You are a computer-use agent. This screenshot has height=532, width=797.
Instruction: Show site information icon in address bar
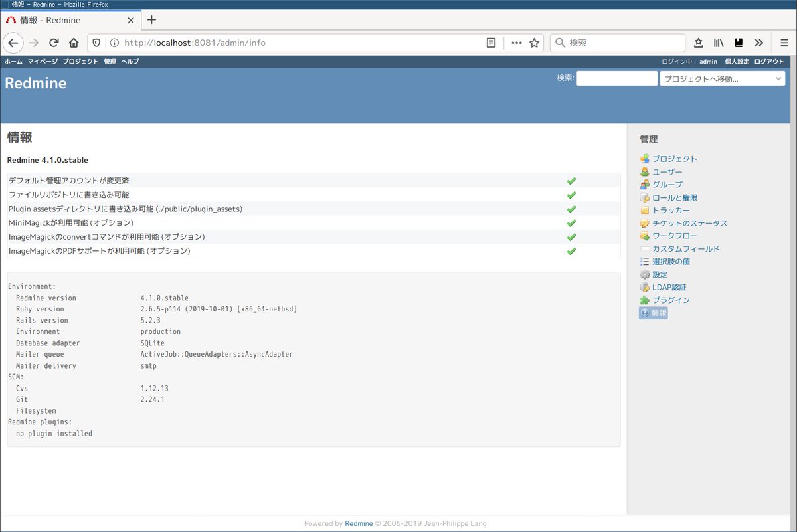tap(114, 43)
